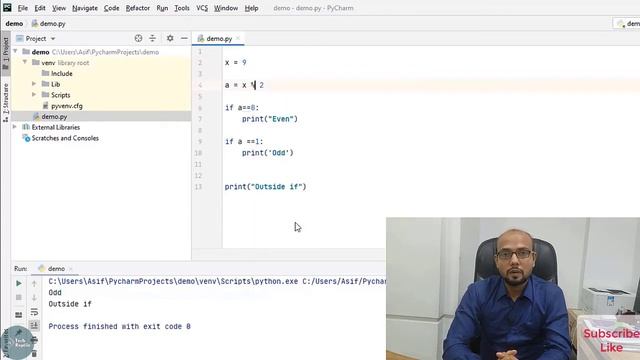Open the Help menu
The image size is (640, 360).
coord(251,8)
